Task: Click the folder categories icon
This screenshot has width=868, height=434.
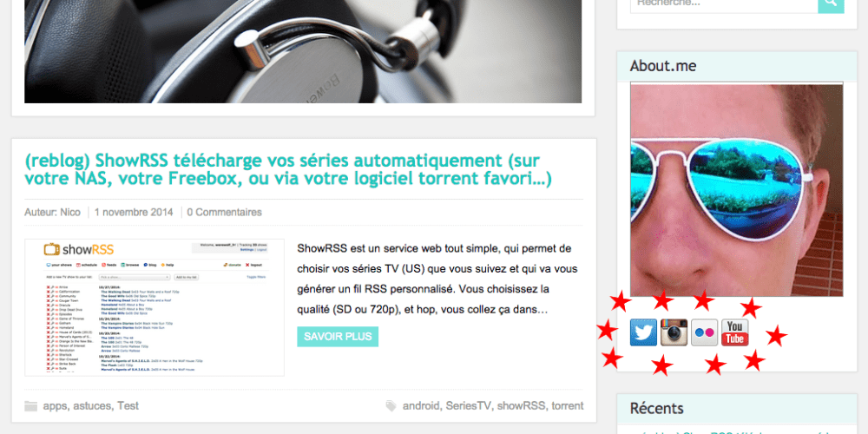Action: [x=31, y=406]
